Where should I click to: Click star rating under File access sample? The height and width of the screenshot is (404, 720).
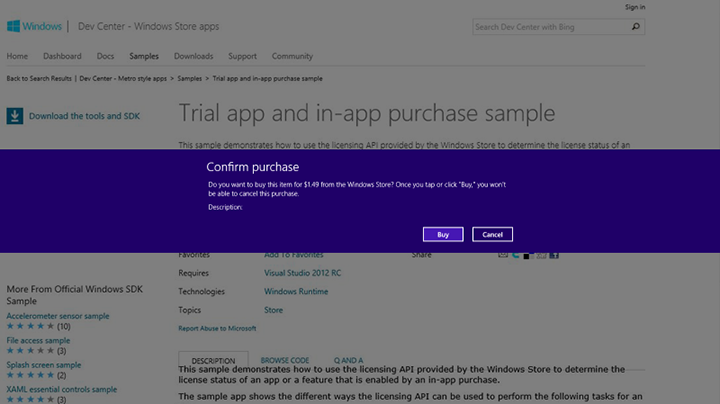point(30,350)
